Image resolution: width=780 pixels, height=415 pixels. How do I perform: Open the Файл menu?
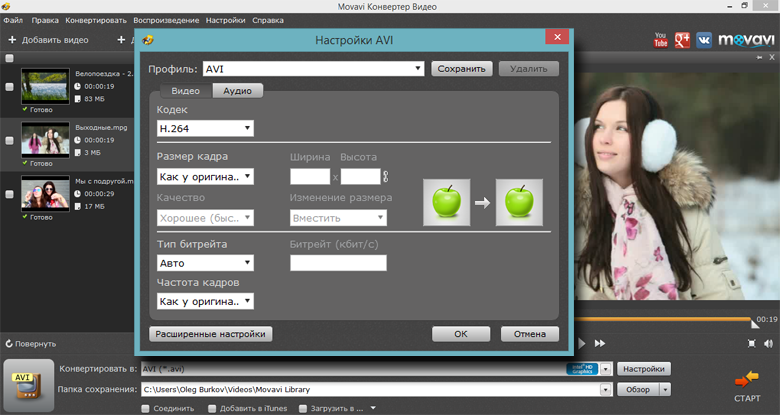tap(13, 20)
